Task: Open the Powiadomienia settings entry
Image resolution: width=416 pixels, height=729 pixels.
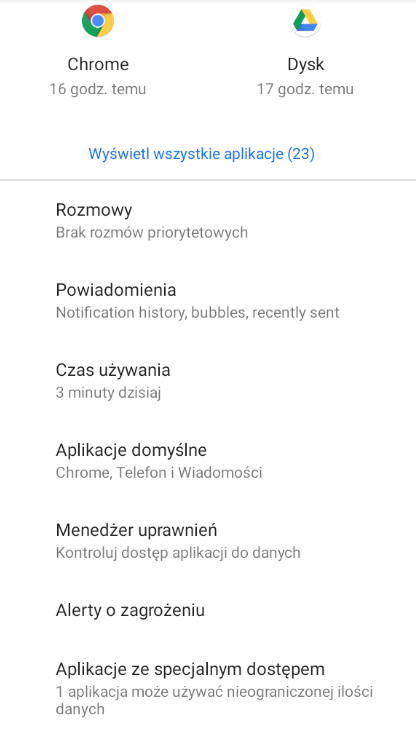Action: pos(208,300)
